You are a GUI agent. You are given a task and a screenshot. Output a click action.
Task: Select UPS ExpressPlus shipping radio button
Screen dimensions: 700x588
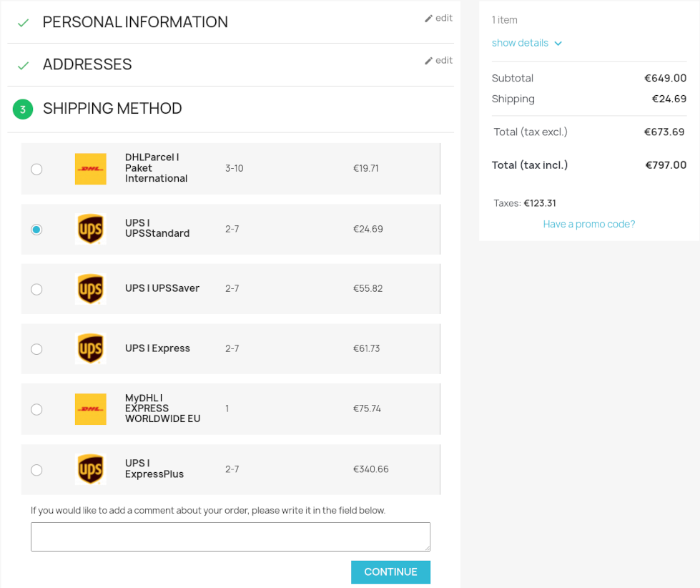[36, 470]
